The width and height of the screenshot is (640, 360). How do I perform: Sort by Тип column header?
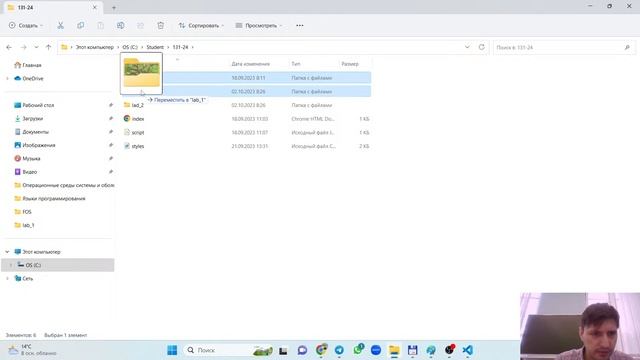pos(296,64)
